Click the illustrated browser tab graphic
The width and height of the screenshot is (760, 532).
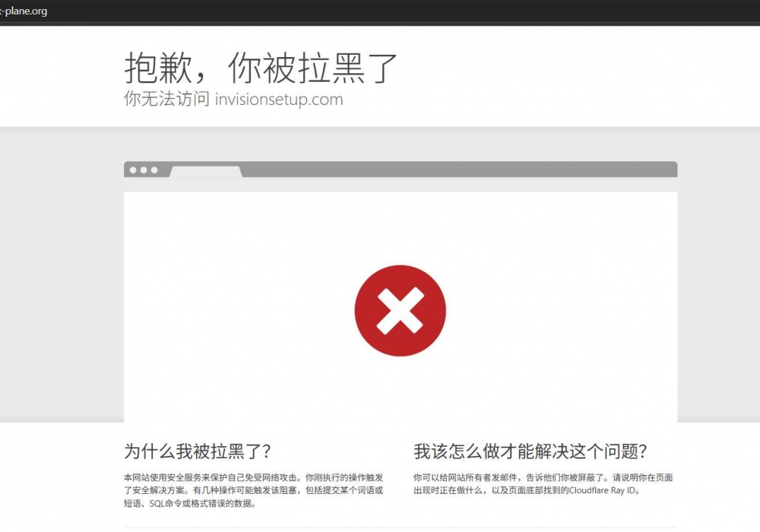coord(205,171)
